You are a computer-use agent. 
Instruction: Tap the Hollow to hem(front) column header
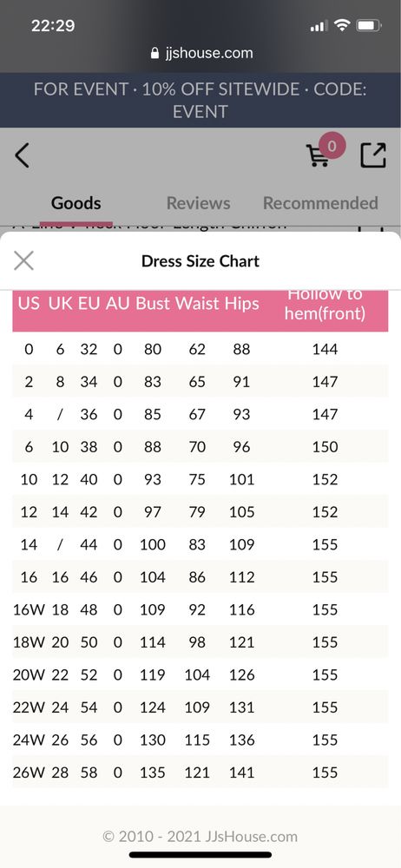tap(325, 305)
